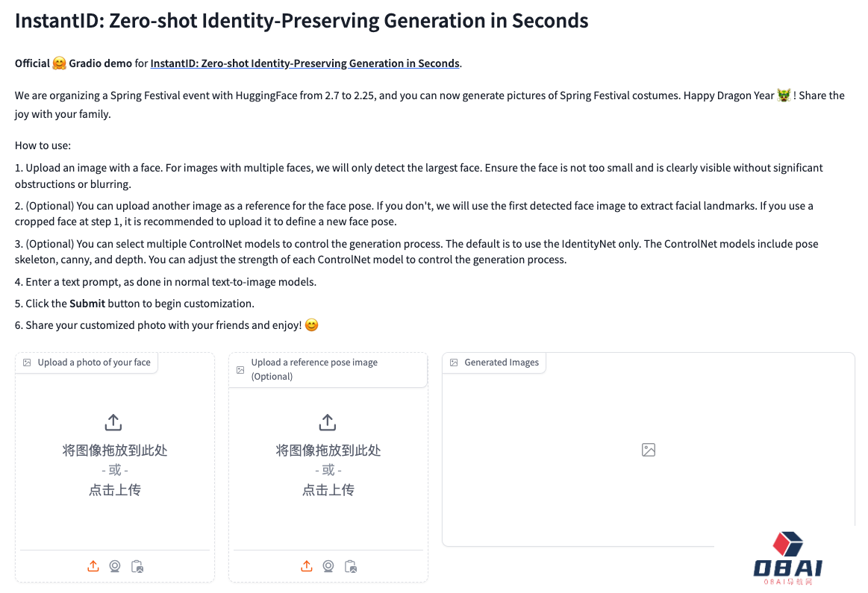Screen dimensions: 868x593
Task: Click the reference pose drop-zone upload arrow
Action: pyautogui.click(x=327, y=423)
